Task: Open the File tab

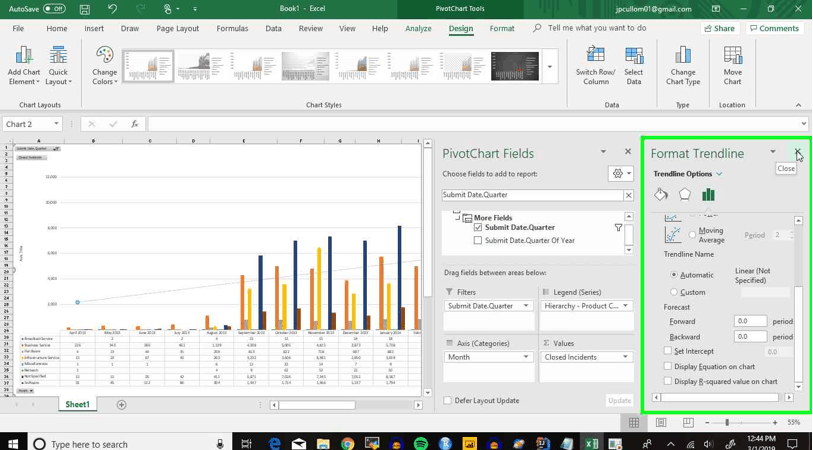Action: [x=18, y=29]
